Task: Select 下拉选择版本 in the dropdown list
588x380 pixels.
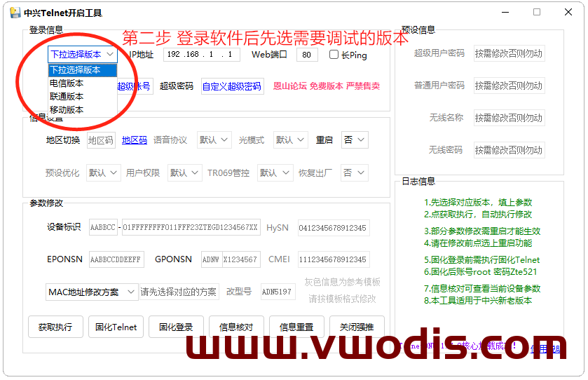Action: [x=83, y=70]
